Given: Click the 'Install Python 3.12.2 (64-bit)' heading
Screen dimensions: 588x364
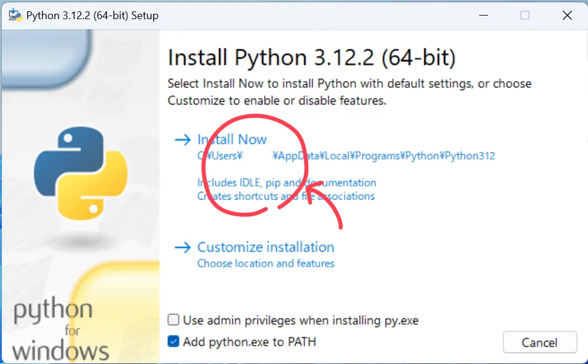Looking at the screenshot, I should click(311, 58).
